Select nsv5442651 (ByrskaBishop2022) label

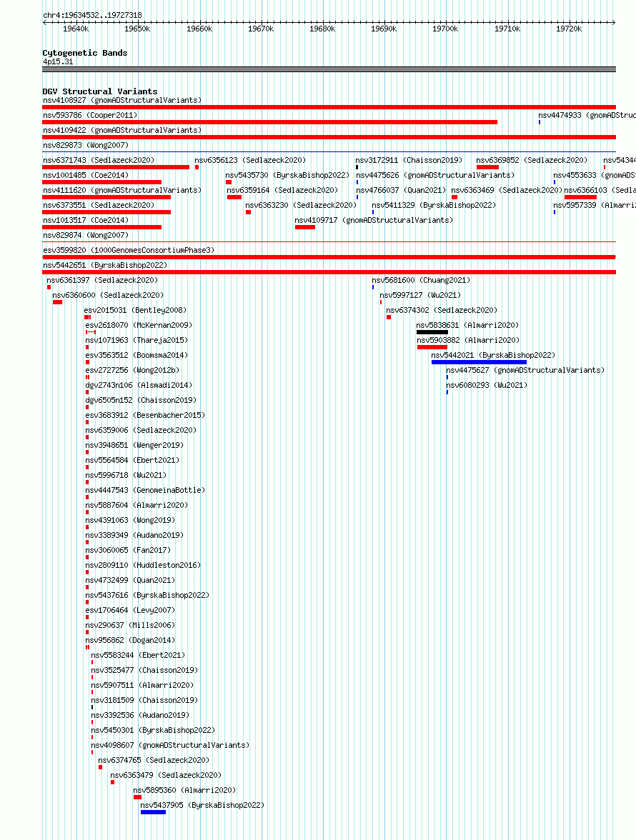(105, 265)
